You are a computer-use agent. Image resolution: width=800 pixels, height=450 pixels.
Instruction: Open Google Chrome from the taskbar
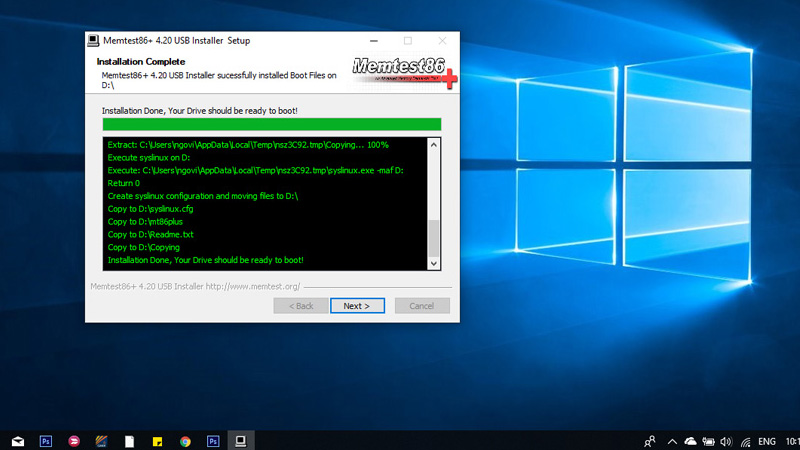185,441
